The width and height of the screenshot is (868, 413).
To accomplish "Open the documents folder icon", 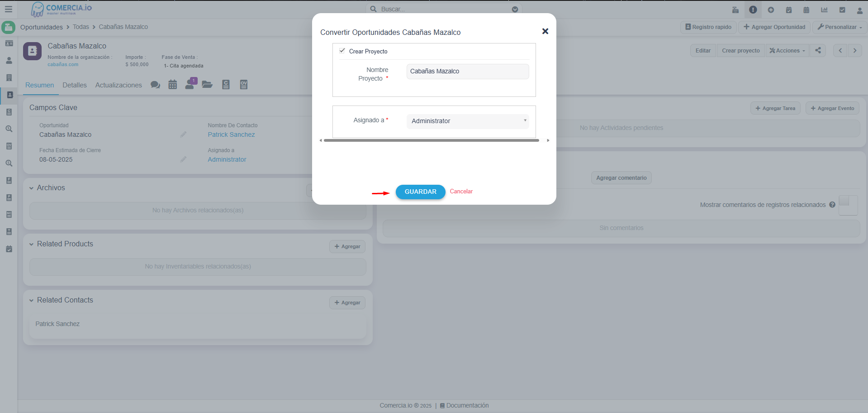I will [207, 85].
